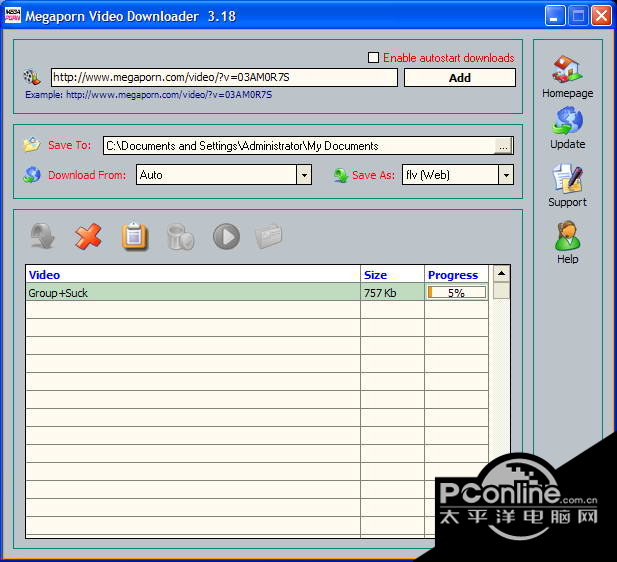Browse for the save folder with the ... button

503,146
